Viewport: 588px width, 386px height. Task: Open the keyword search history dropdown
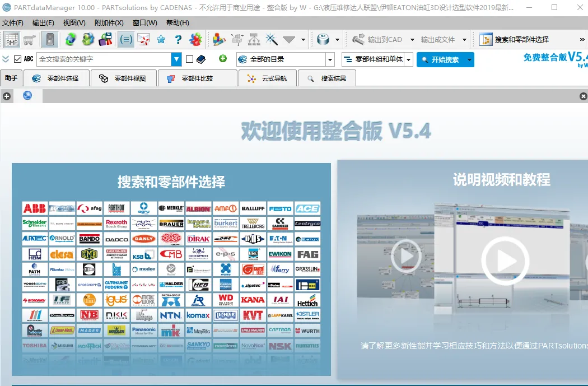pyautogui.click(x=176, y=59)
